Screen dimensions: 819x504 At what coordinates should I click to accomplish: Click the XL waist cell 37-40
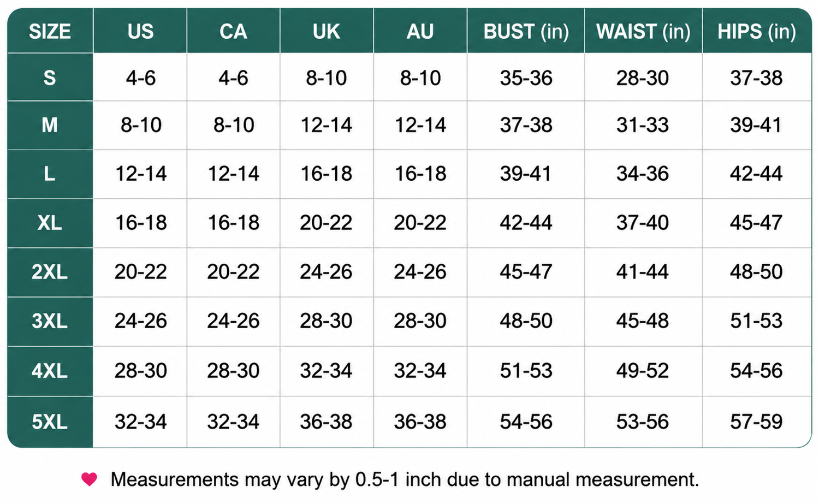point(643,223)
